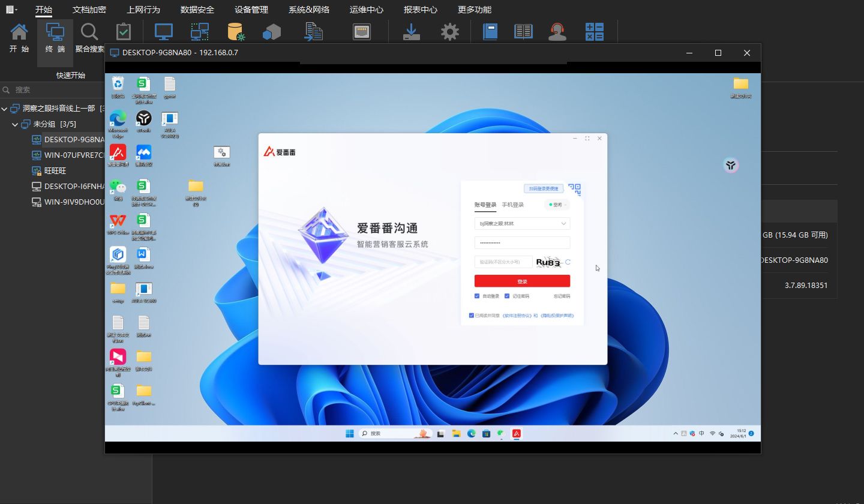Image resolution: width=864 pixels, height=504 pixels.
Task: Click the red 登录 button
Action: [522, 281]
